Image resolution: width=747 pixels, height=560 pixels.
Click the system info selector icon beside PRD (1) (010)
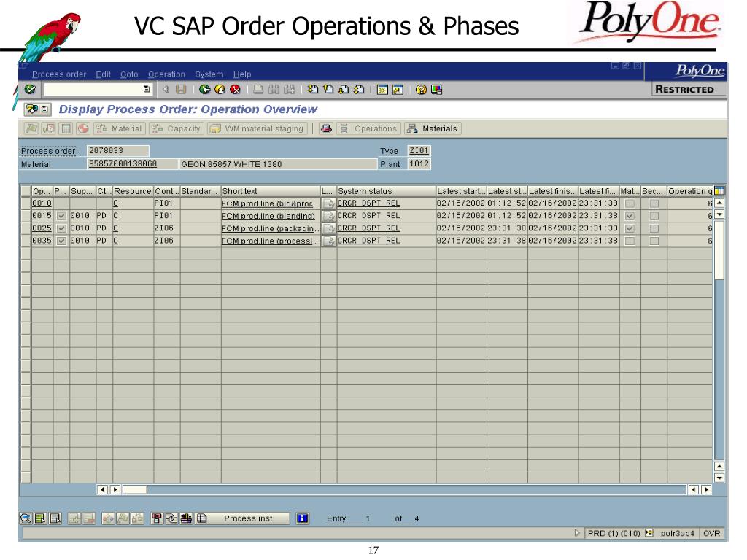[x=649, y=533]
